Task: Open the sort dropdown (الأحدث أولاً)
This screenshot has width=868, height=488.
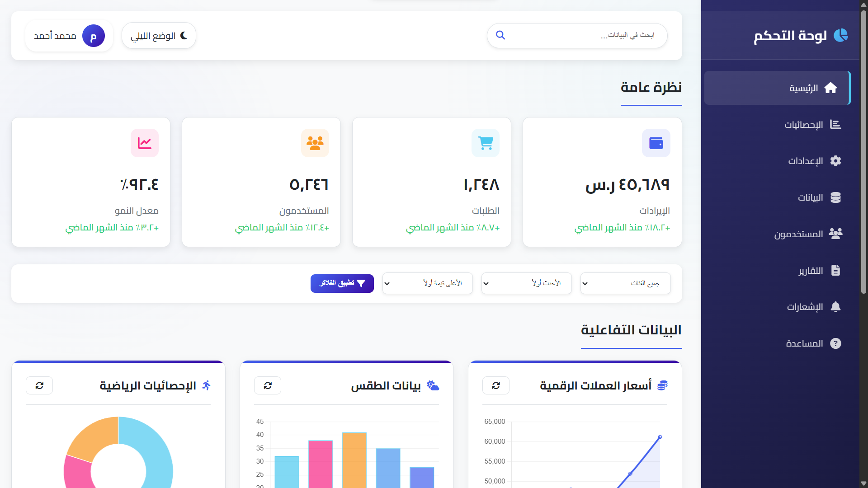Action: pos(526,283)
